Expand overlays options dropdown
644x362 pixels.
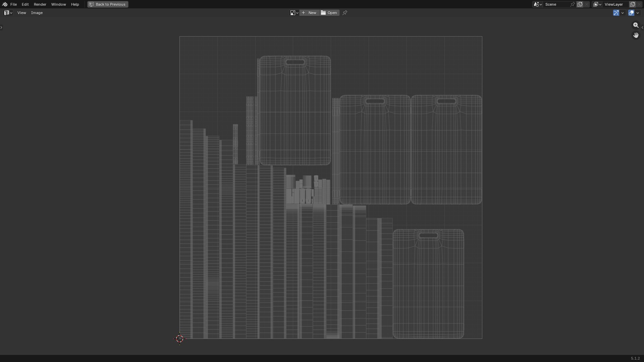click(x=638, y=13)
